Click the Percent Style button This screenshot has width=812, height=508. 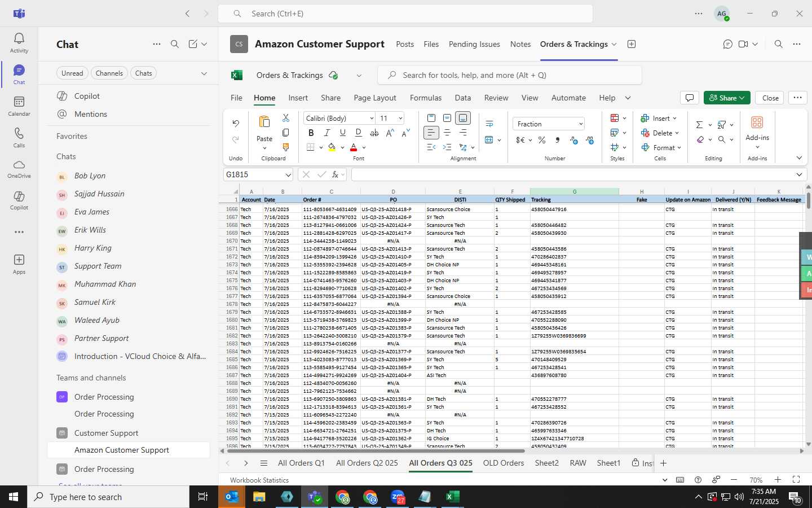coord(542,140)
